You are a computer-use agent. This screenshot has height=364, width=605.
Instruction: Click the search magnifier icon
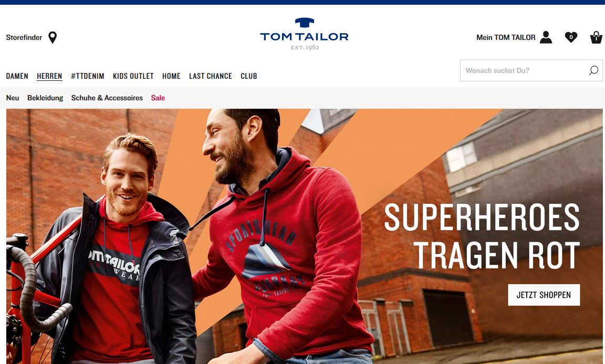click(x=593, y=70)
